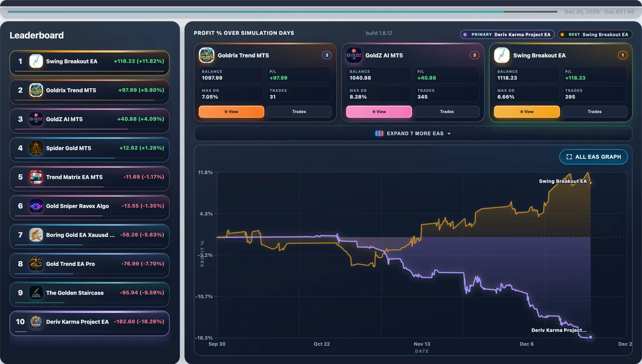Click the '-76.99 (-7.70%)' leaderboard value
Viewport: 642px width, 364px height.
pos(143,264)
